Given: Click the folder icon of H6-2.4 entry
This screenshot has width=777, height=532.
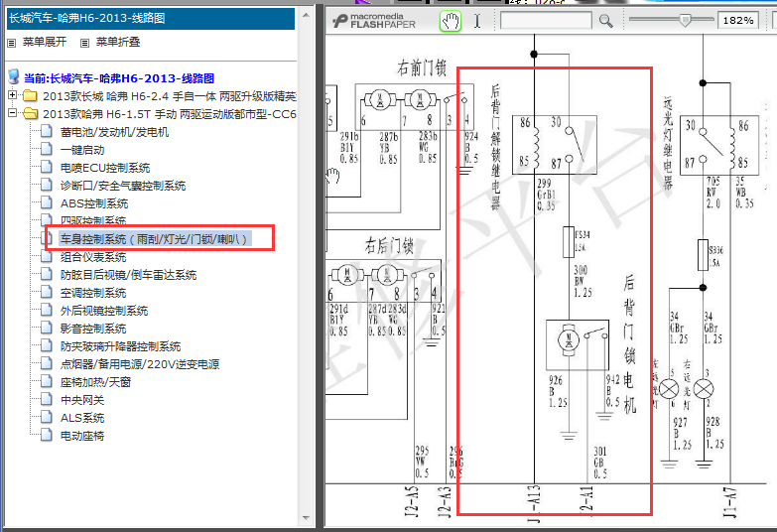Looking at the screenshot, I should [x=30, y=95].
